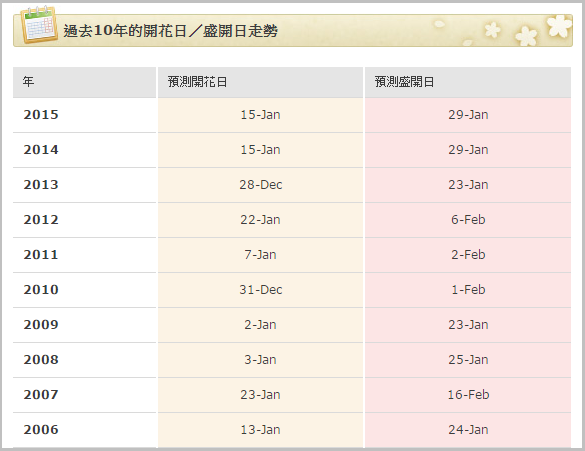The width and height of the screenshot is (585, 451).
Task: Select the 6-Feb full bloom cell
Action: point(468,220)
